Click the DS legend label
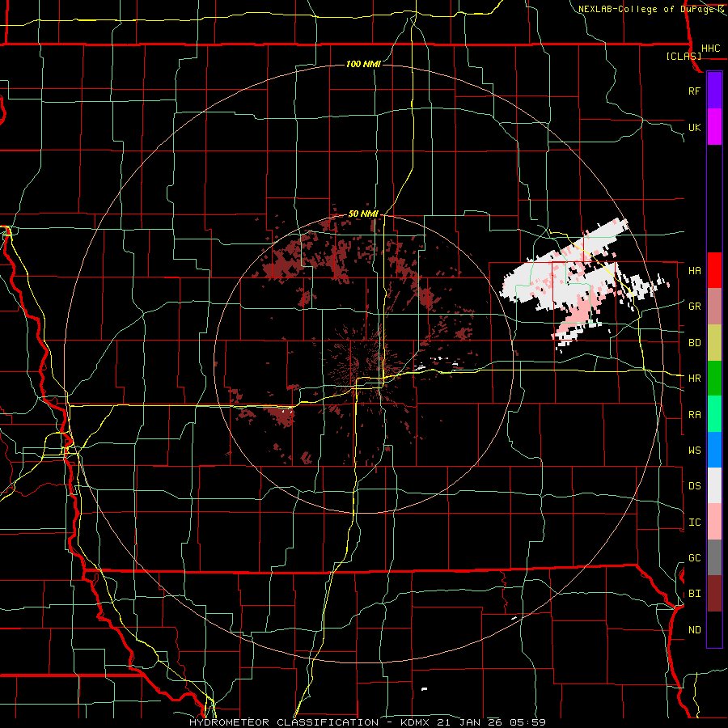The width and height of the screenshot is (728, 728). click(694, 486)
